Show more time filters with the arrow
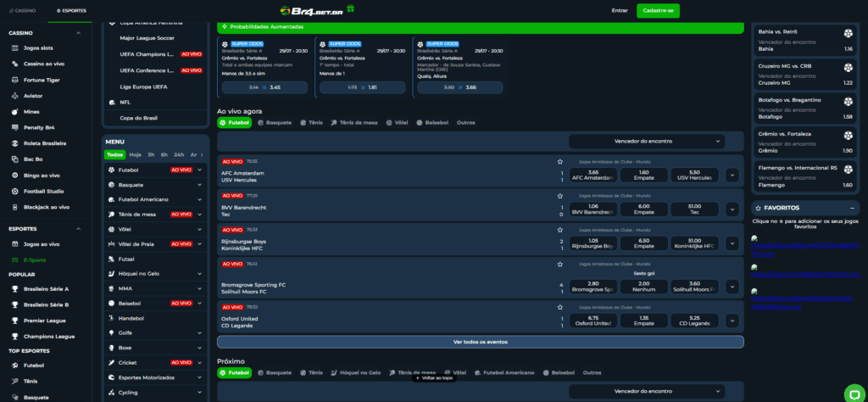This screenshot has height=402, width=868. click(202, 155)
